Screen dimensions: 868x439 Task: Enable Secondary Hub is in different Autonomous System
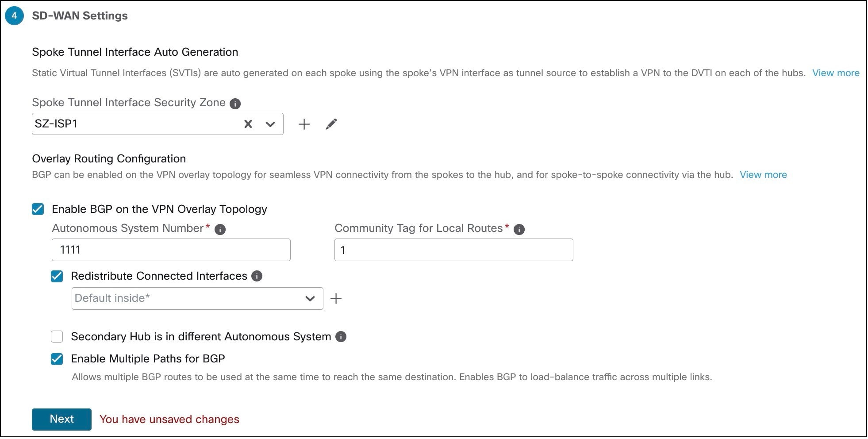click(57, 337)
